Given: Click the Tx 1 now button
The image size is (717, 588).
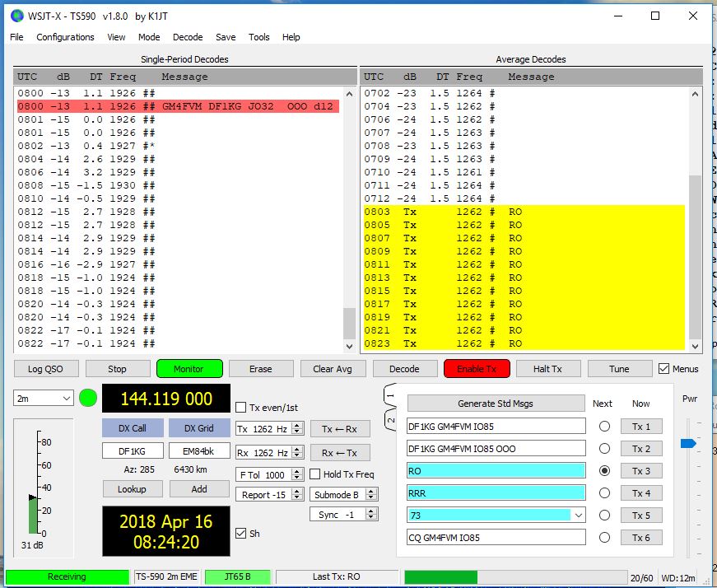Looking at the screenshot, I should [641, 427].
